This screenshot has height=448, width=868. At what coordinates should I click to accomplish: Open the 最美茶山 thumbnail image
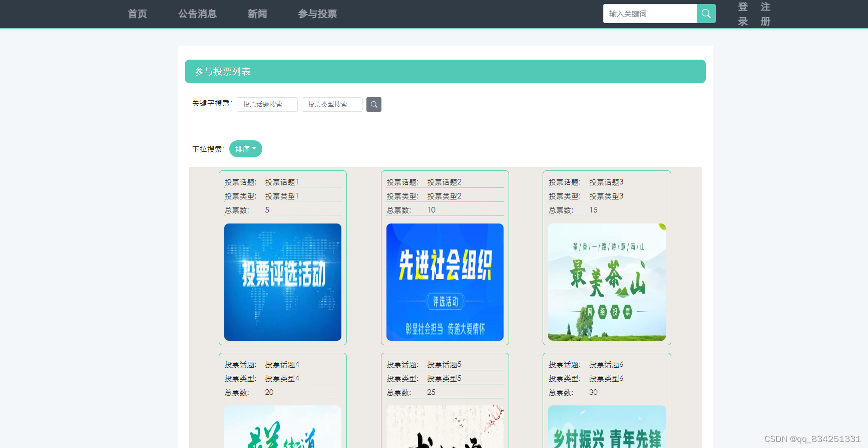607,282
